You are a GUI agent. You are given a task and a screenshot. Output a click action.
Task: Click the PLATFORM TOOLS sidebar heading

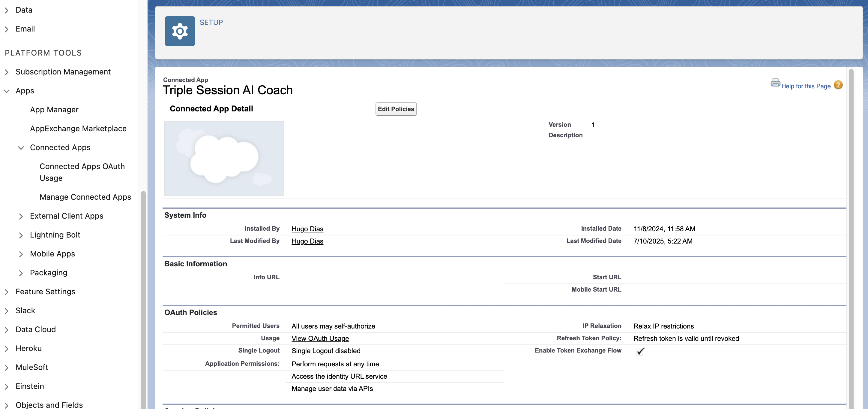(43, 53)
